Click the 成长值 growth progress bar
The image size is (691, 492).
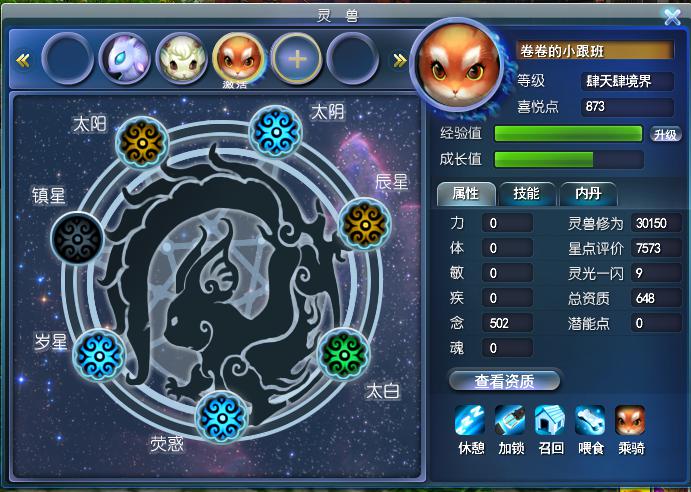[568, 160]
